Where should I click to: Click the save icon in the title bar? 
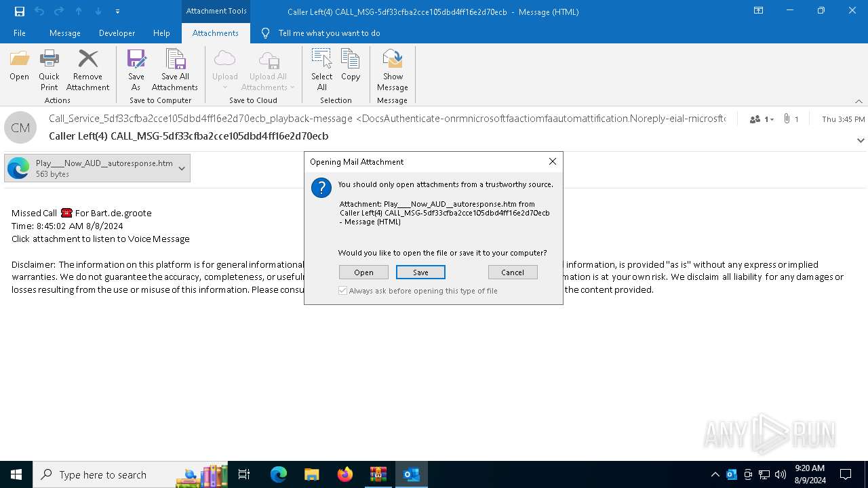tap(19, 12)
